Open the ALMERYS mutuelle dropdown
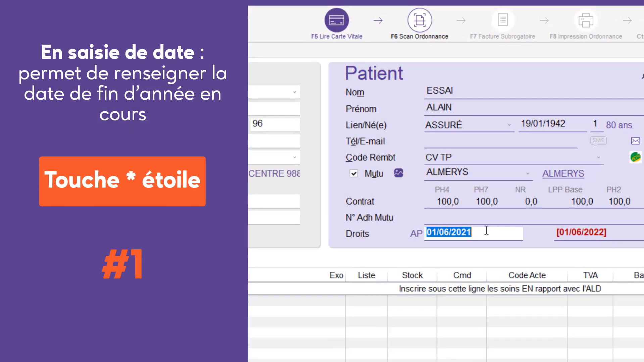 pos(528,173)
